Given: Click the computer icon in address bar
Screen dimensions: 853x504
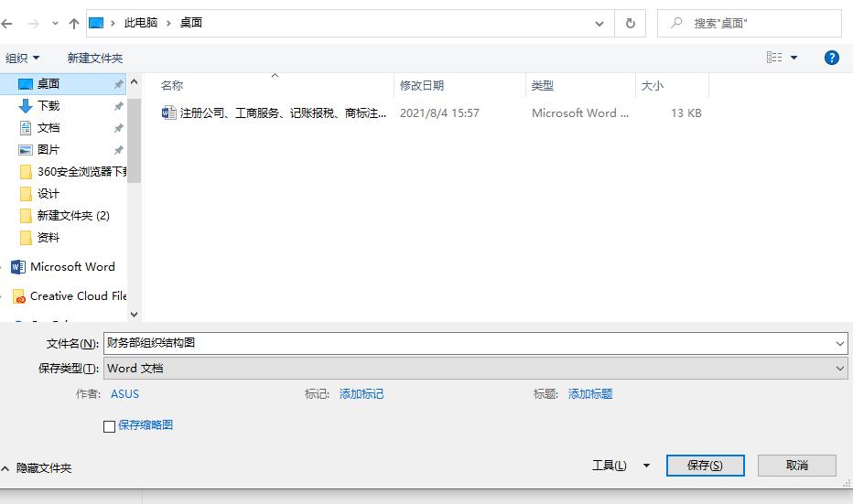Looking at the screenshot, I should pyautogui.click(x=96, y=23).
